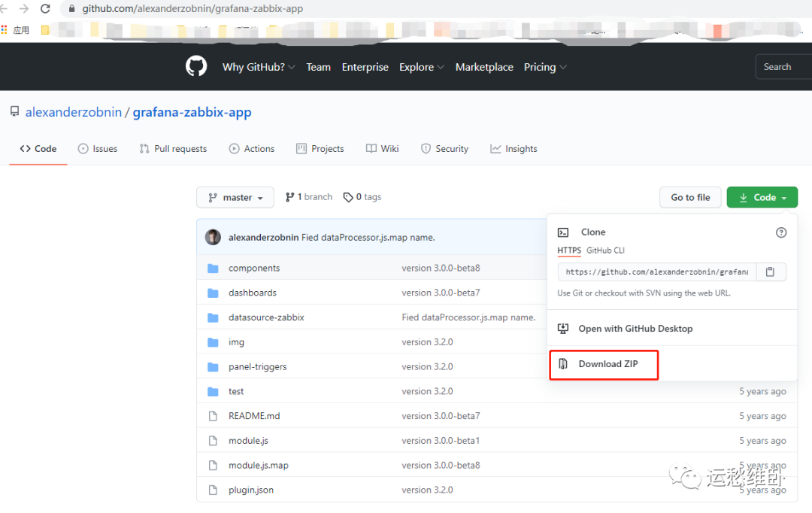Click the module.js file icon
This screenshot has width=812, height=513.
click(213, 441)
